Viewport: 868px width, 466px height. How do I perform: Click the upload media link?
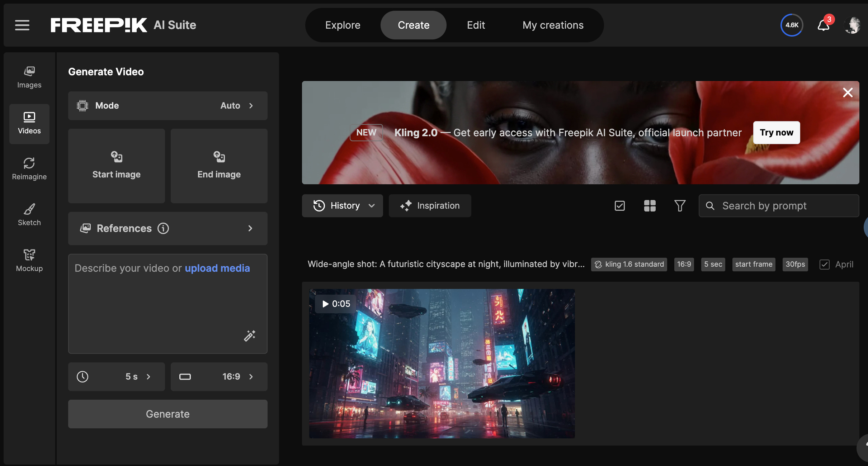[x=217, y=268]
